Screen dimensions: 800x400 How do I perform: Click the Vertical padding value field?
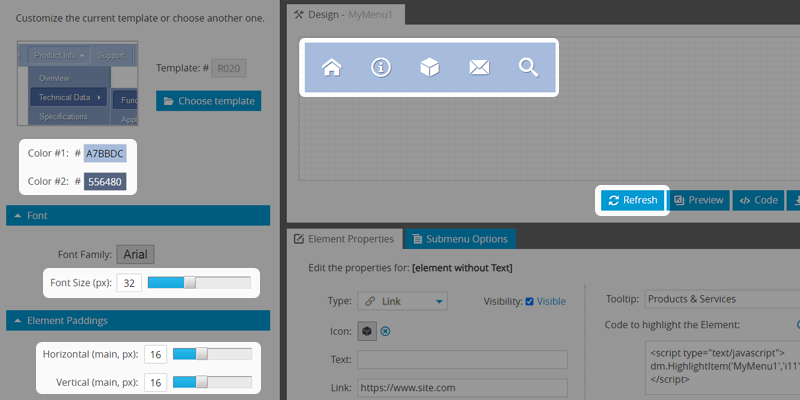click(156, 382)
